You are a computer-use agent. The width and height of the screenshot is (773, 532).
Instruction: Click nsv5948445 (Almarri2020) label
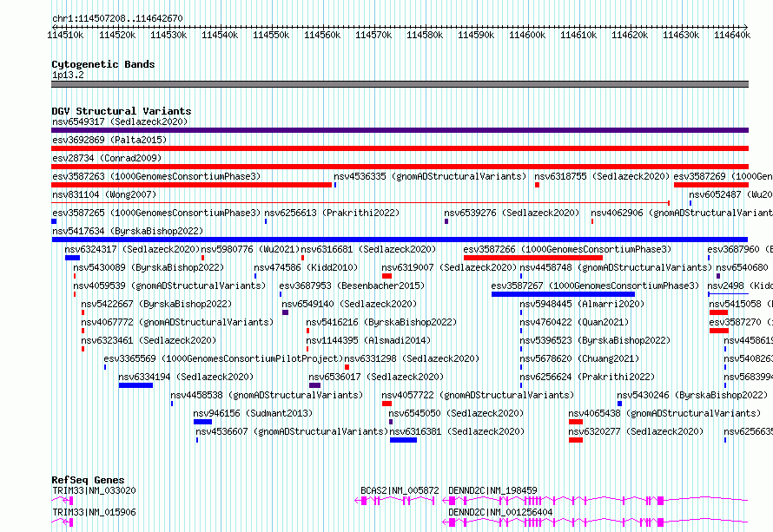click(x=582, y=304)
